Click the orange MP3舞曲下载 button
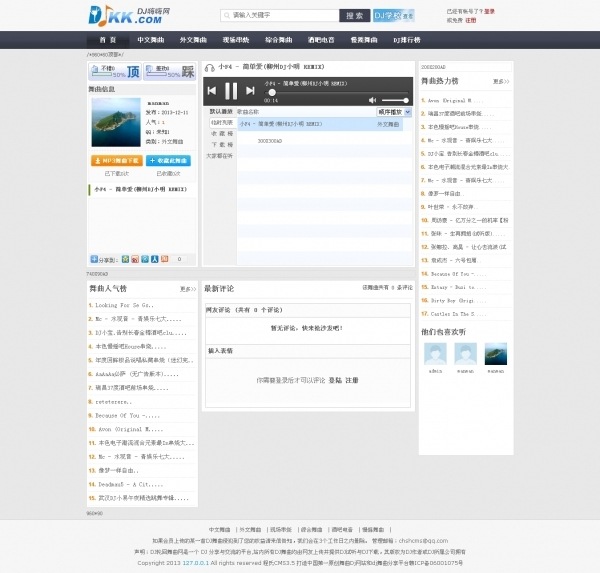The height and width of the screenshot is (573, 600). point(115,160)
